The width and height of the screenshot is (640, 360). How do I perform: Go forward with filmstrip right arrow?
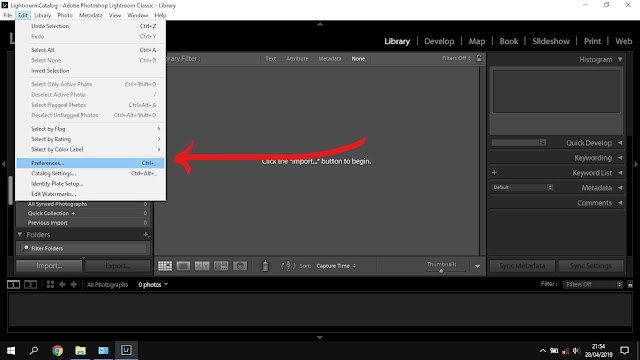point(73,284)
